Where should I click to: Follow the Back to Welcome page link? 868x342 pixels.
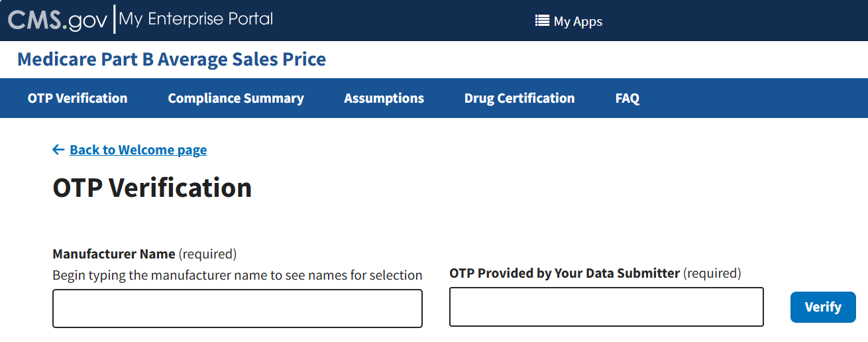[x=138, y=150]
